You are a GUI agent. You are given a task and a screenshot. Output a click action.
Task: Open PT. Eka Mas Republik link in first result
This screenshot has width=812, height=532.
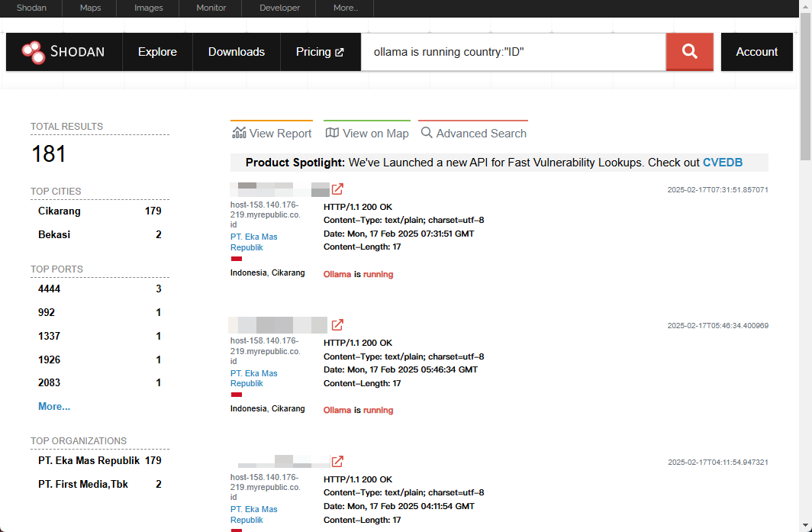tap(253, 242)
